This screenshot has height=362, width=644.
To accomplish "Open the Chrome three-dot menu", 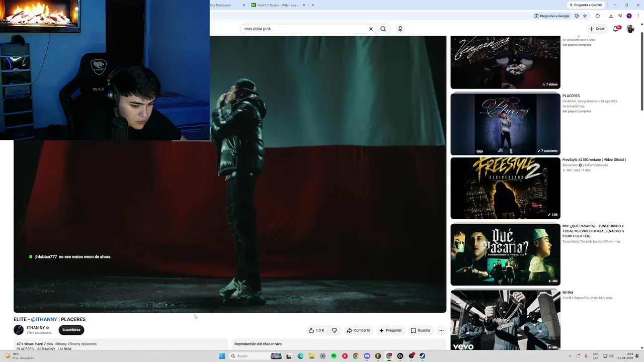I will [637, 16].
